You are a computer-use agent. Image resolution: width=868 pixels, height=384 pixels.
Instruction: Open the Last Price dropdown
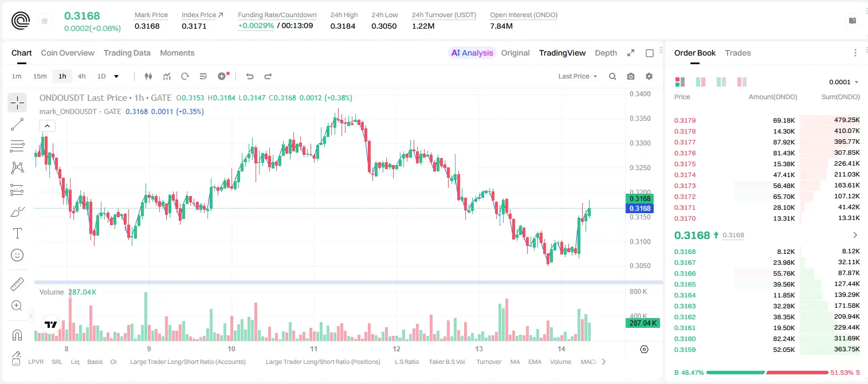(x=578, y=76)
